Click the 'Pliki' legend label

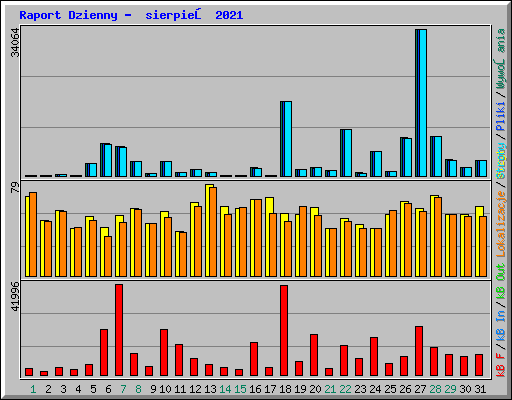point(500,117)
